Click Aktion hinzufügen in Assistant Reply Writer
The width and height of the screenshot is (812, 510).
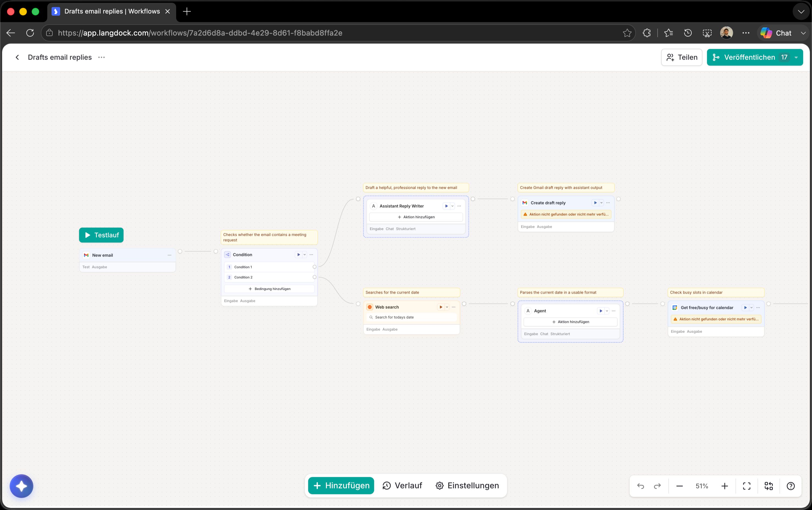(x=416, y=217)
